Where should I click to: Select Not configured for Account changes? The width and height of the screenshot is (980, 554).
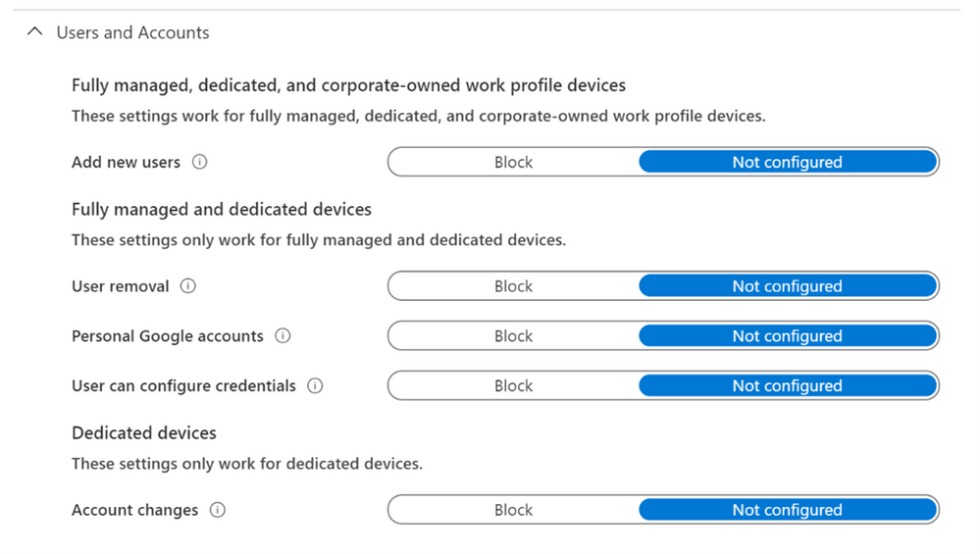[x=787, y=510]
